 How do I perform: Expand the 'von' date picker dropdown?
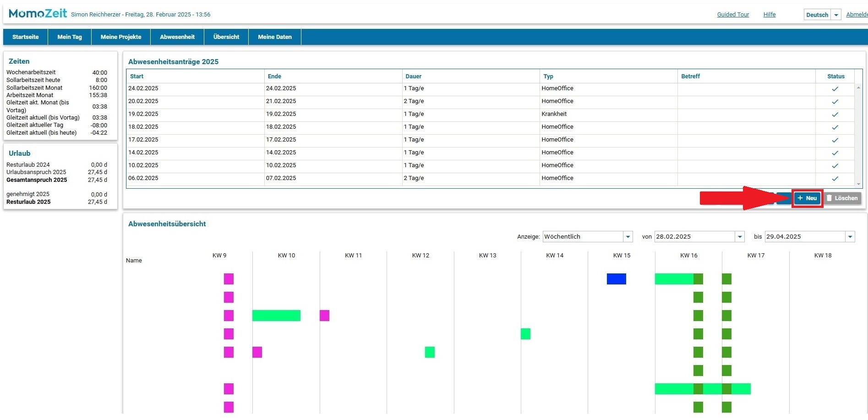click(x=739, y=237)
